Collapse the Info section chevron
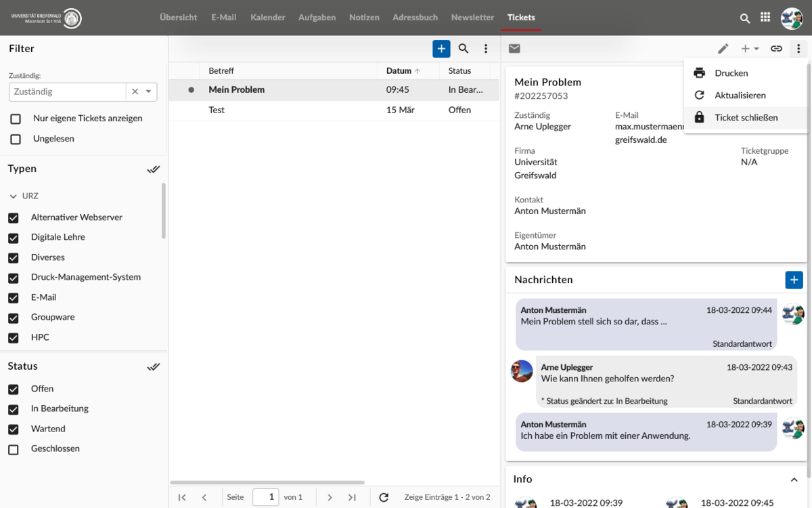 pyautogui.click(x=794, y=480)
